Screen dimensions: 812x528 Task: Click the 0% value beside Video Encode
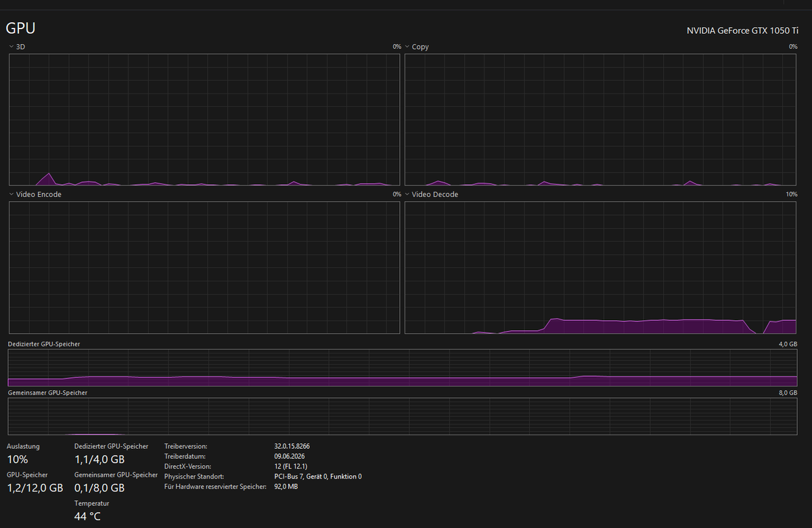[x=397, y=194]
